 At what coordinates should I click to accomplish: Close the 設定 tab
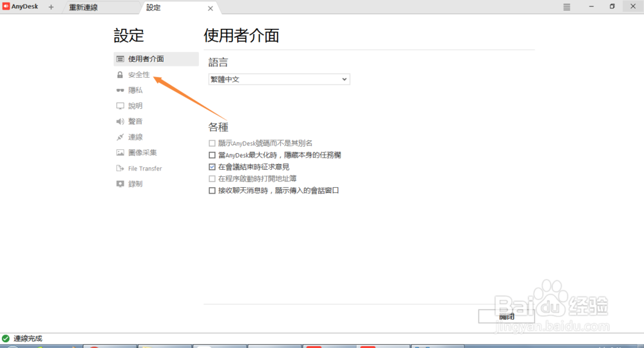point(211,8)
